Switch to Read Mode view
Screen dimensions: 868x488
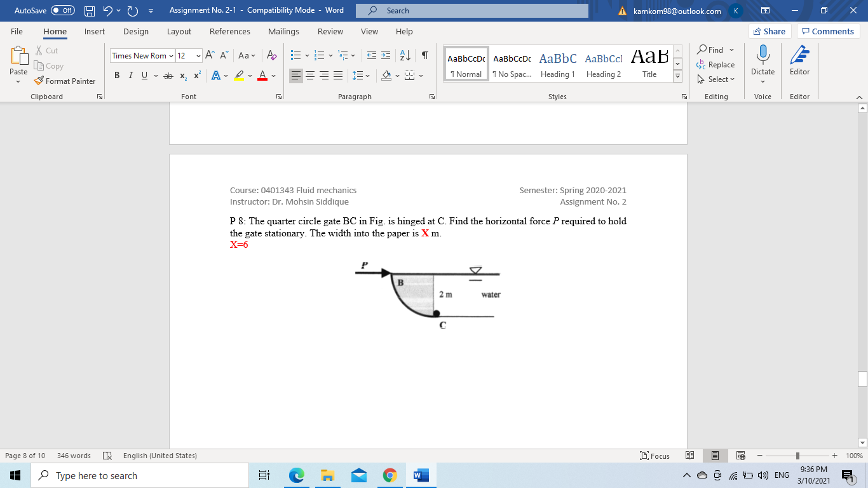click(x=690, y=456)
